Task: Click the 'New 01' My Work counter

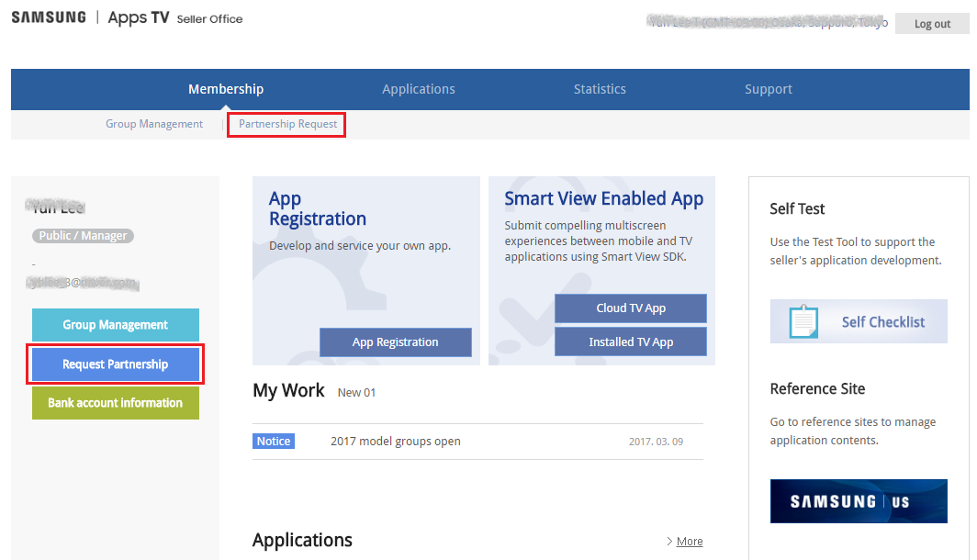Action: tap(356, 392)
